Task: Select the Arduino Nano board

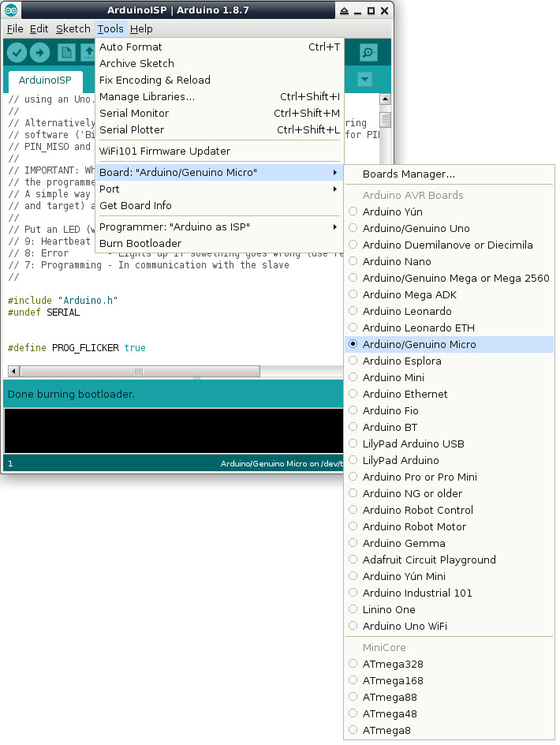Action: [x=449, y=261]
